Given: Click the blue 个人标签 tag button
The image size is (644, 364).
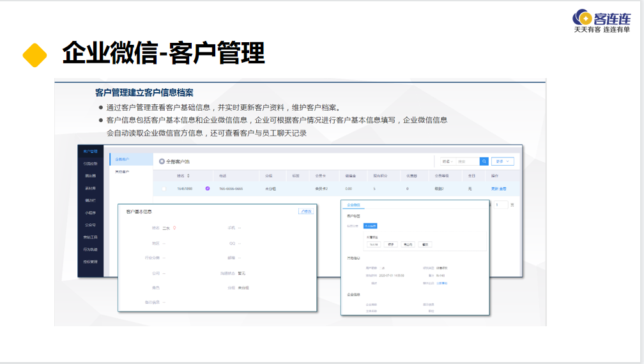Looking at the screenshot, I should point(371,226).
